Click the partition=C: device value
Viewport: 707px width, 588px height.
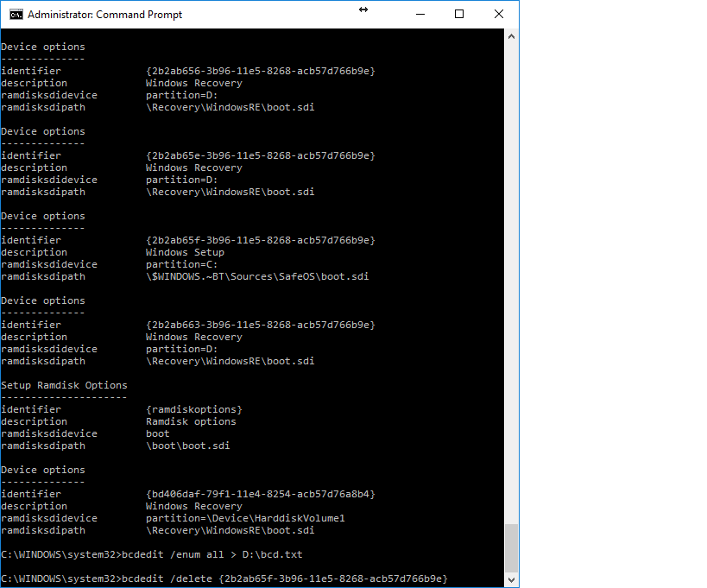(181, 265)
